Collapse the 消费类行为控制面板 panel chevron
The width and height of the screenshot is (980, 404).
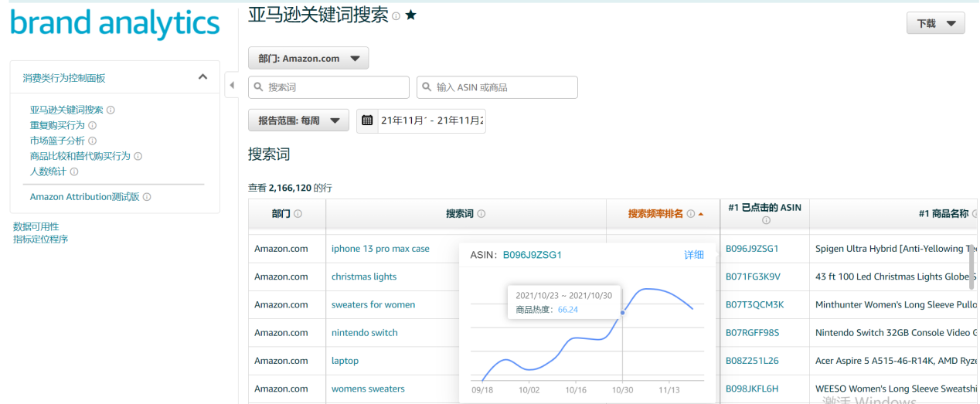tap(202, 77)
